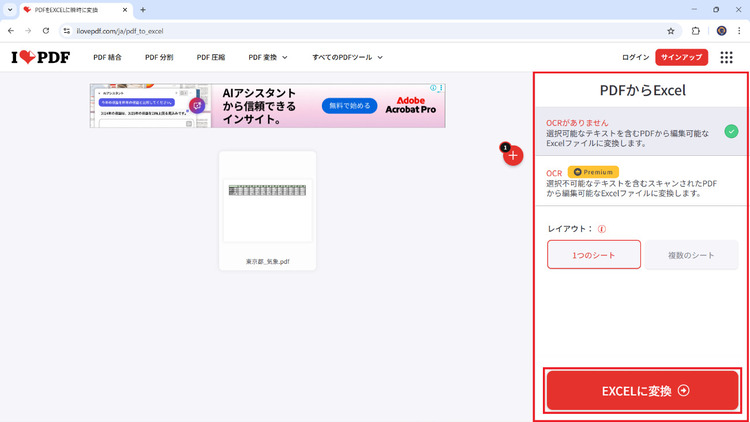Screen dimensions: 750x422
Task: Open the tab list chevron
Action: click(x=9, y=9)
